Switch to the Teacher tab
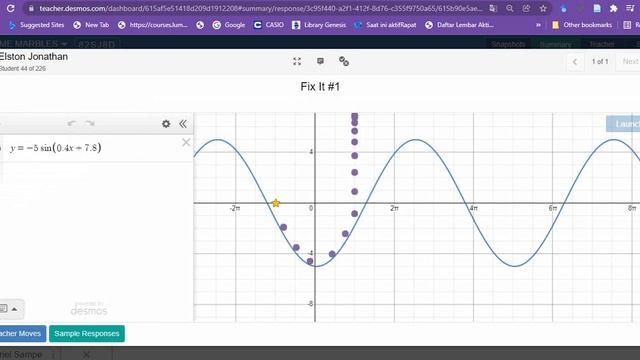 [602, 44]
